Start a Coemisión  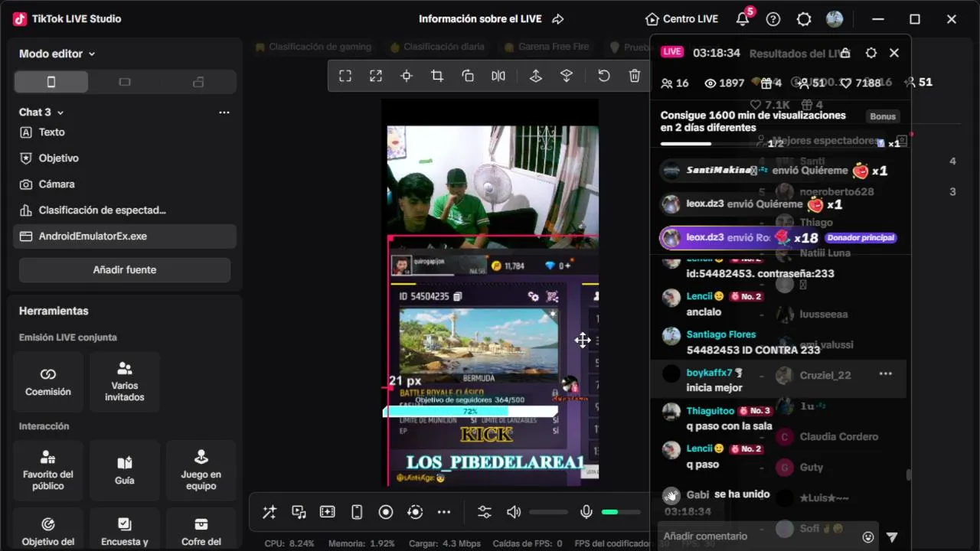[48, 382]
